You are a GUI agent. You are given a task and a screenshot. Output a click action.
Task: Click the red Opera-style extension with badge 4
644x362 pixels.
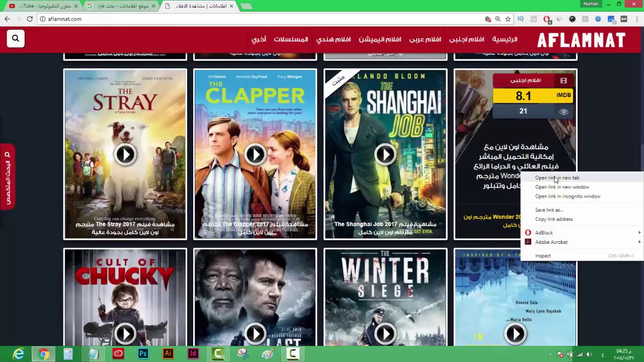(547, 19)
